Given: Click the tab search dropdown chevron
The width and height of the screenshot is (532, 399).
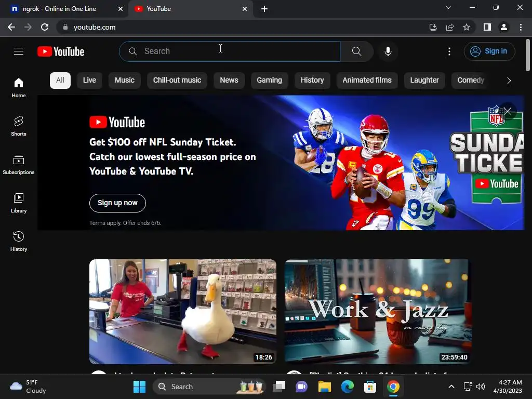Looking at the screenshot, I should (x=448, y=7).
